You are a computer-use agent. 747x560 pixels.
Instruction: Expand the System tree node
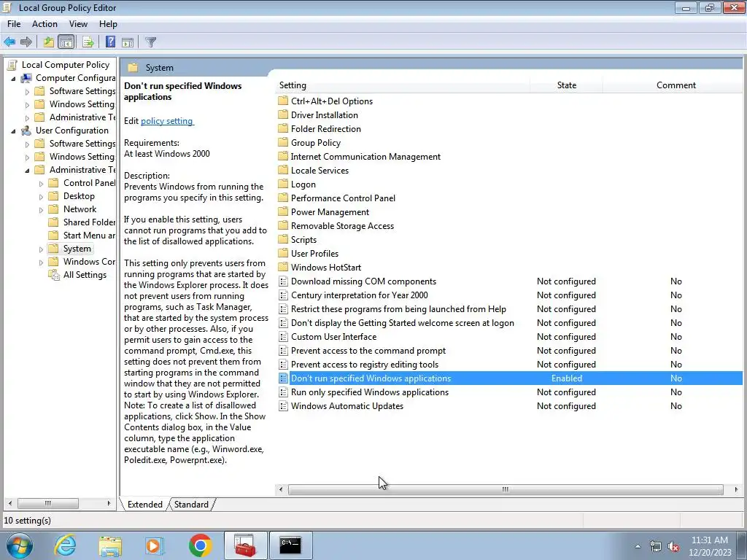[41, 249]
